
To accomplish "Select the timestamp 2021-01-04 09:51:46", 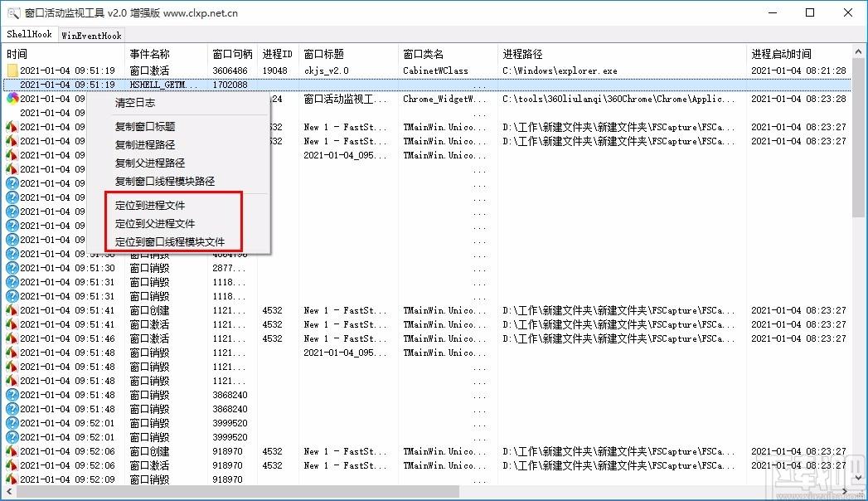I will [x=67, y=338].
